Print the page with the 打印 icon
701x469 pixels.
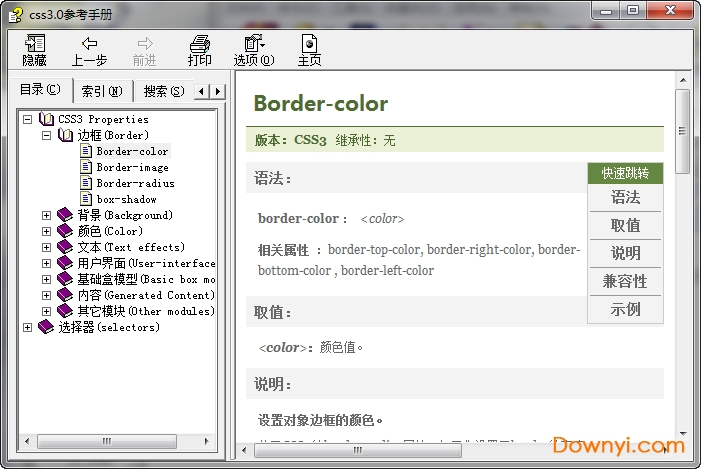[x=199, y=43]
